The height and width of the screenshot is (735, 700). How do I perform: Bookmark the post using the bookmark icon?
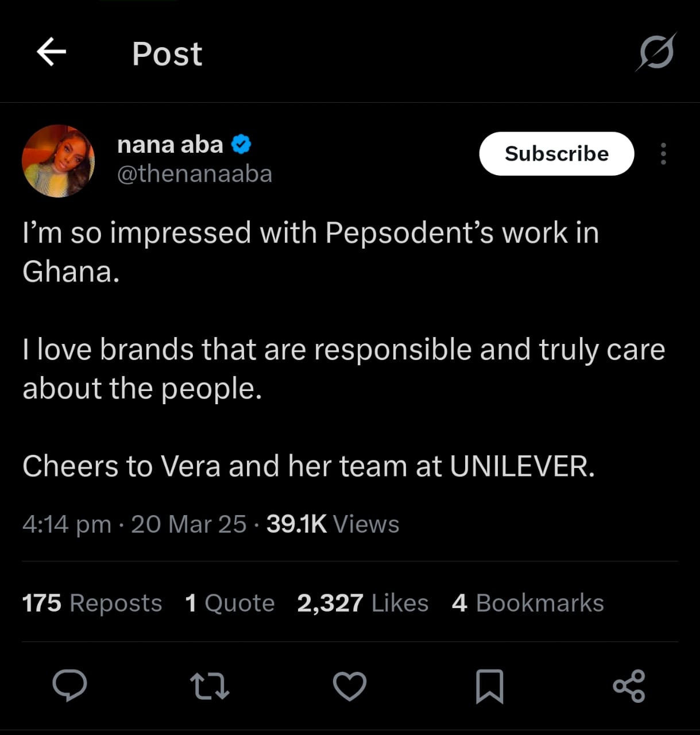(489, 686)
